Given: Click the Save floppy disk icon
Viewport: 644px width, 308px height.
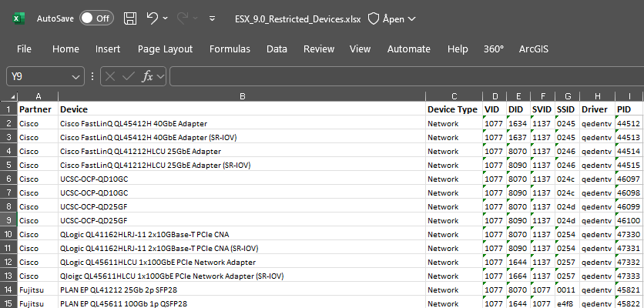Looking at the screenshot, I should [x=130, y=18].
